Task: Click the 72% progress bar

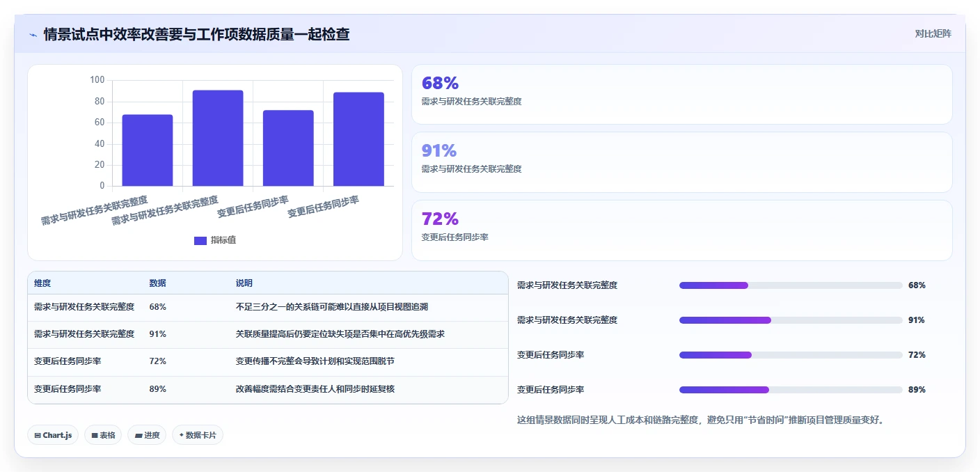Action: (791, 355)
